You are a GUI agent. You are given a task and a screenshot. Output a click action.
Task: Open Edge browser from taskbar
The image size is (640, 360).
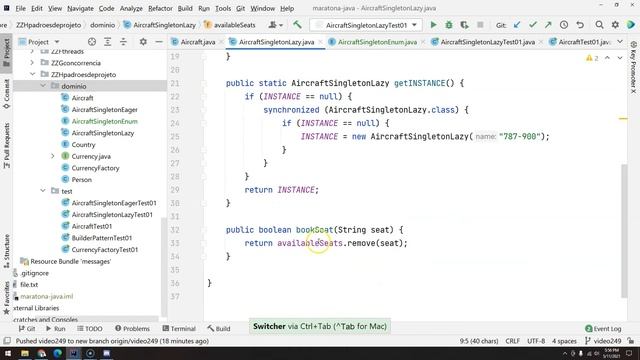[58, 353]
